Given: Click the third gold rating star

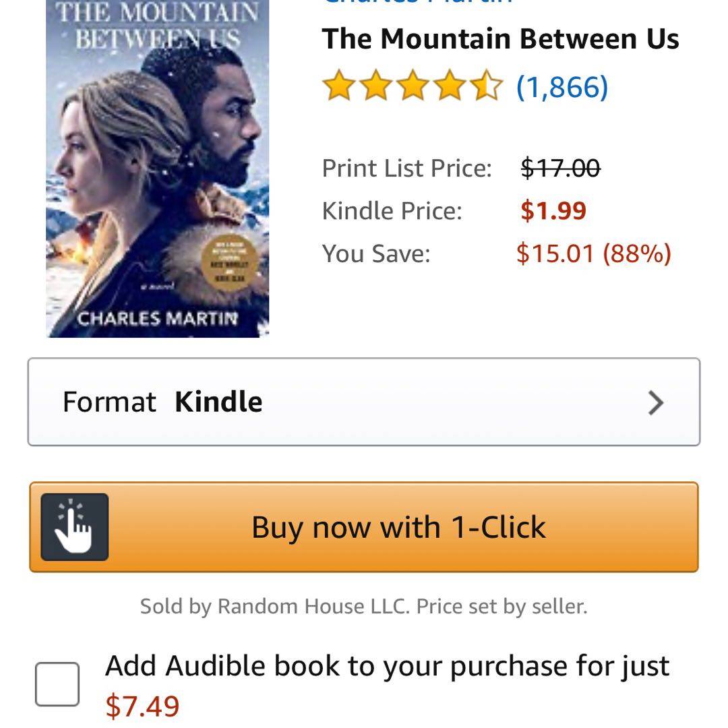Looking at the screenshot, I should [413, 88].
